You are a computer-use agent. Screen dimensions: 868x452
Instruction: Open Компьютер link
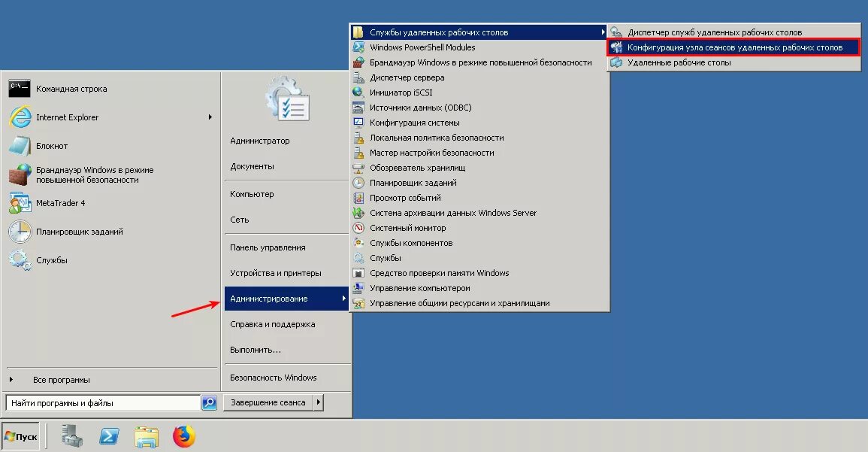tap(252, 194)
